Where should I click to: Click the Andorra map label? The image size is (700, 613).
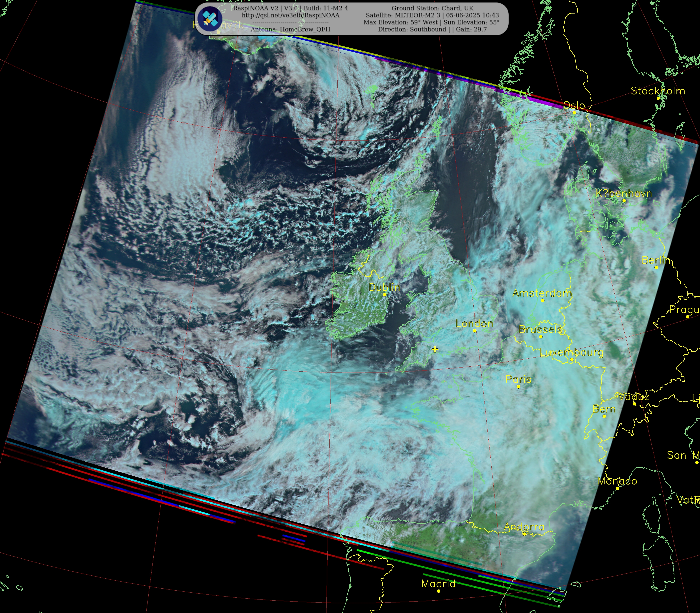pos(524,527)
